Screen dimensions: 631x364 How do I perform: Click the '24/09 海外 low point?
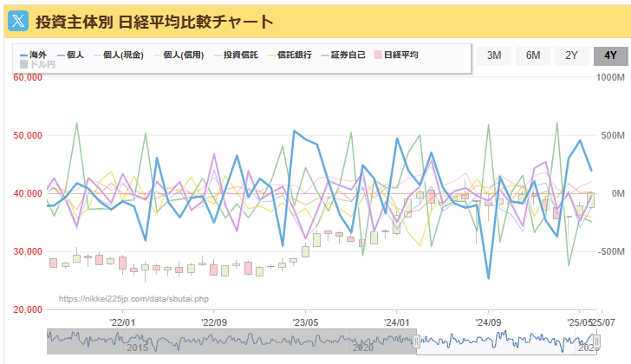pyautogui.click(x=488, y=278)
